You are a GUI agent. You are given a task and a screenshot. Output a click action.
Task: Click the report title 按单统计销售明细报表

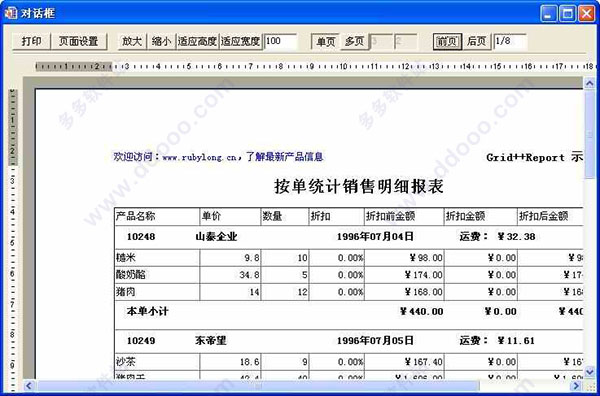(359, 186)
